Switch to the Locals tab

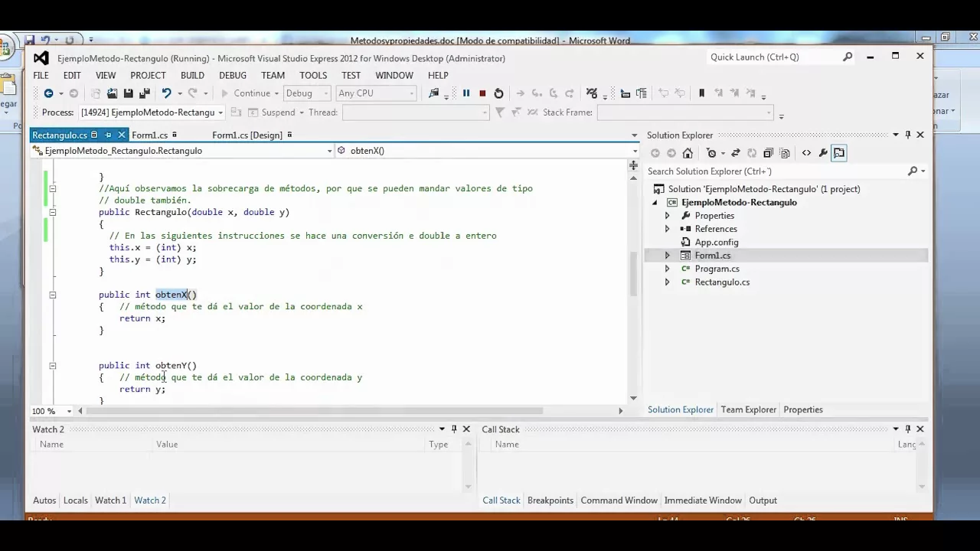click(76, 500)
